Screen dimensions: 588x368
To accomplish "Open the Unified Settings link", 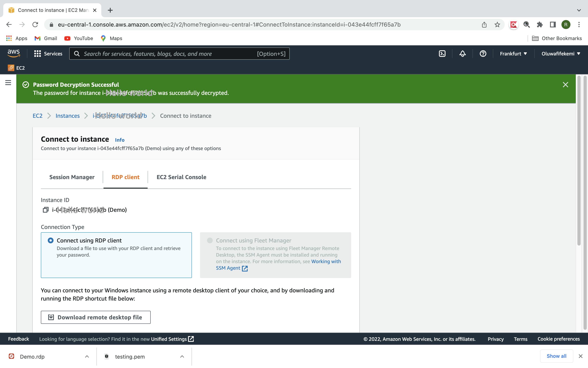I will [172, 339].
